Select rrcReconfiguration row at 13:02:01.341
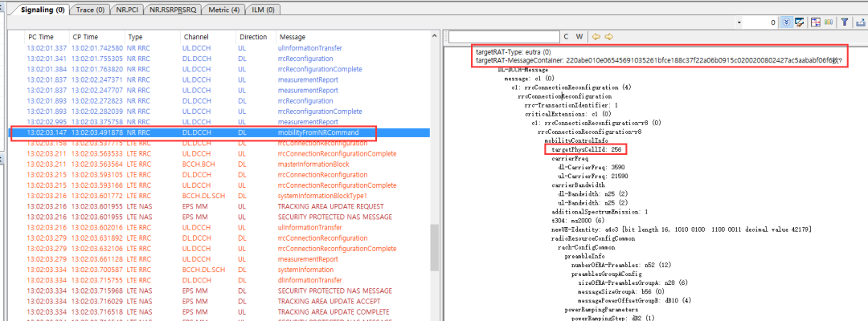The image size is (868, 321). [219, 59]
